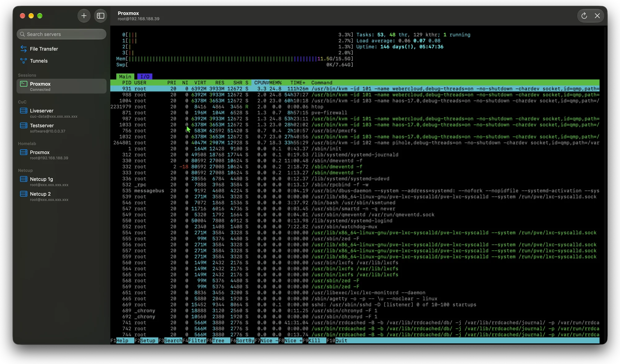Select systemd-journald process row

coord(355,155)
